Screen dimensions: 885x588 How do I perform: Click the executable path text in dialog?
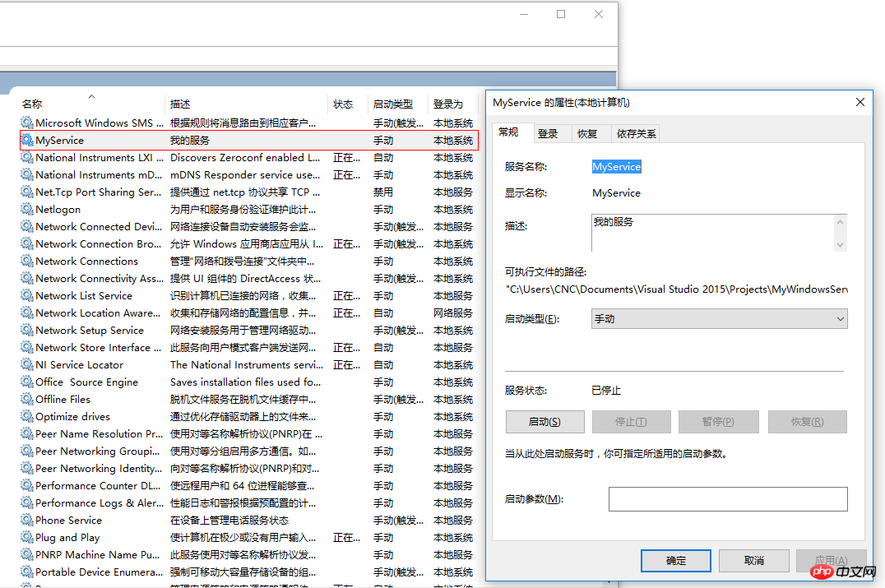[676, 289]
